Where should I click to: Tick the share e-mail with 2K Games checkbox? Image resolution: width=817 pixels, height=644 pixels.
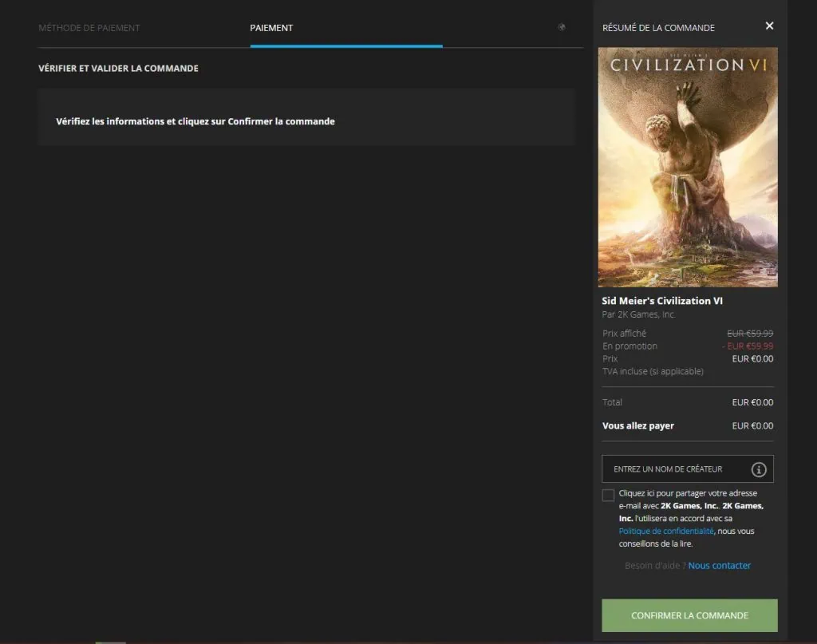point(609,495)
